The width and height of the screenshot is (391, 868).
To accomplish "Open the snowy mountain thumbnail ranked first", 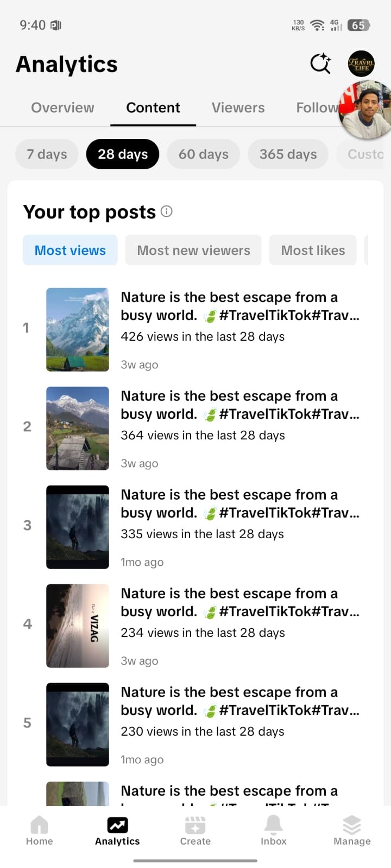I will [78, 329].
